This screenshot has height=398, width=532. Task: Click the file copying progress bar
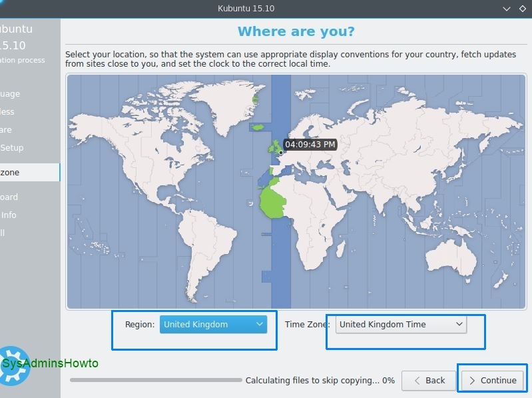coord(156,380)
